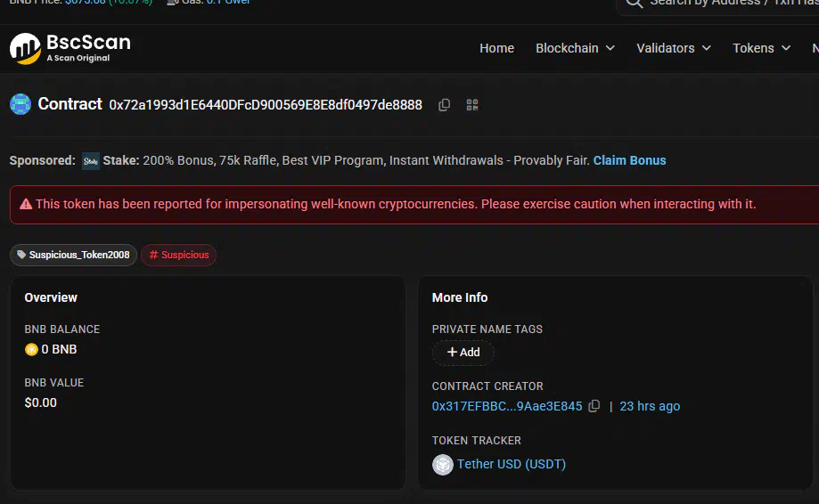Screen dimensions: 819x504
Task: Expand the Validators dropdown menu
Action: click(673, 48)
